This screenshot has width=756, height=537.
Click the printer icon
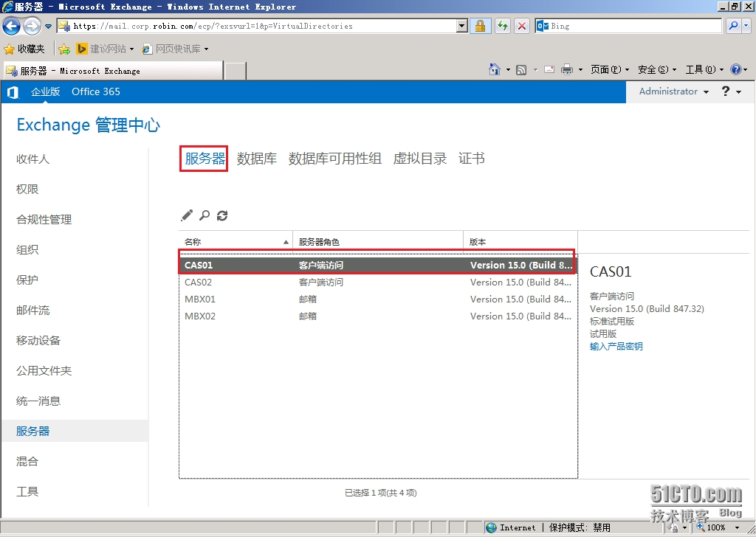(x=567, y=70)
